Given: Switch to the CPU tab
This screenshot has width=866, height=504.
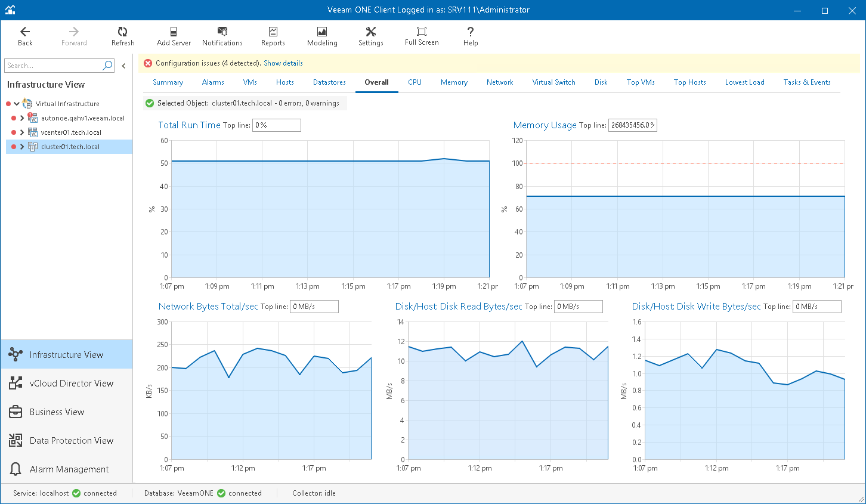Looking at the screenshot, I should 415,82.
